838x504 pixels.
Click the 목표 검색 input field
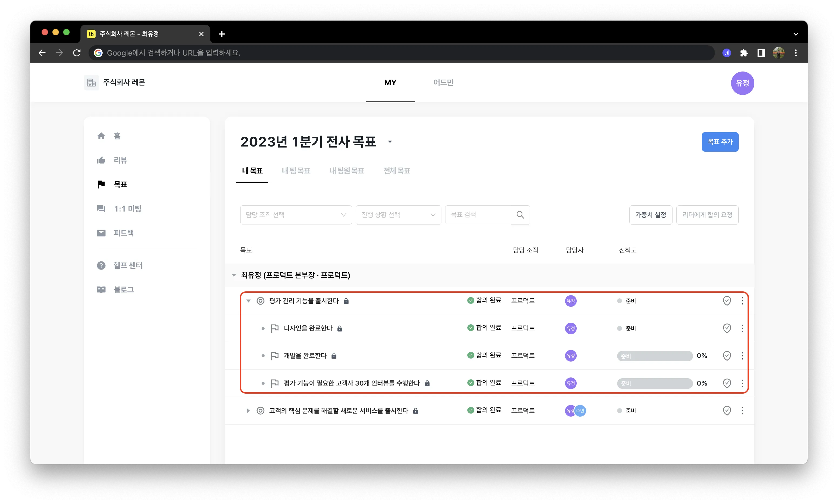tap(478, 215)
